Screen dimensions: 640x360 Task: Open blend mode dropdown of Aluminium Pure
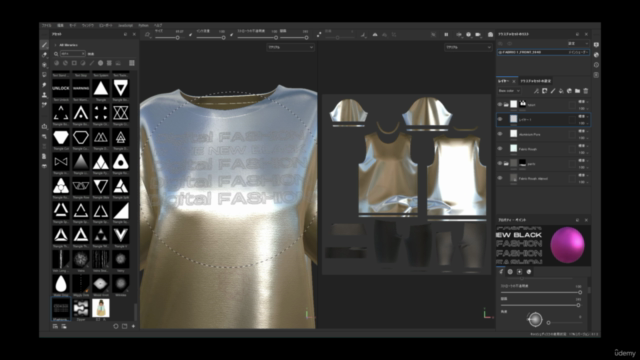pyautogui.click(x=583, y=131)
